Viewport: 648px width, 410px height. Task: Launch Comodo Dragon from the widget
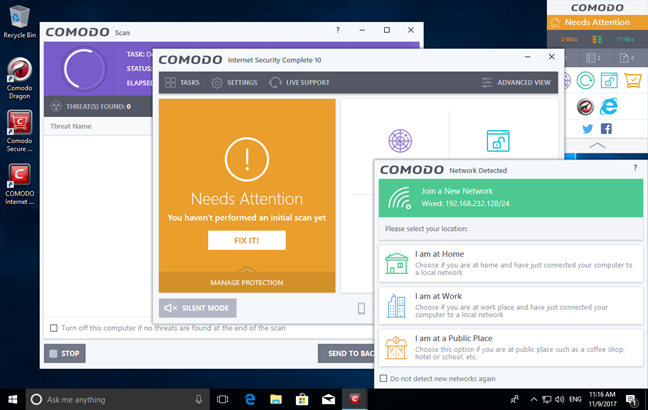coord(585,107)
